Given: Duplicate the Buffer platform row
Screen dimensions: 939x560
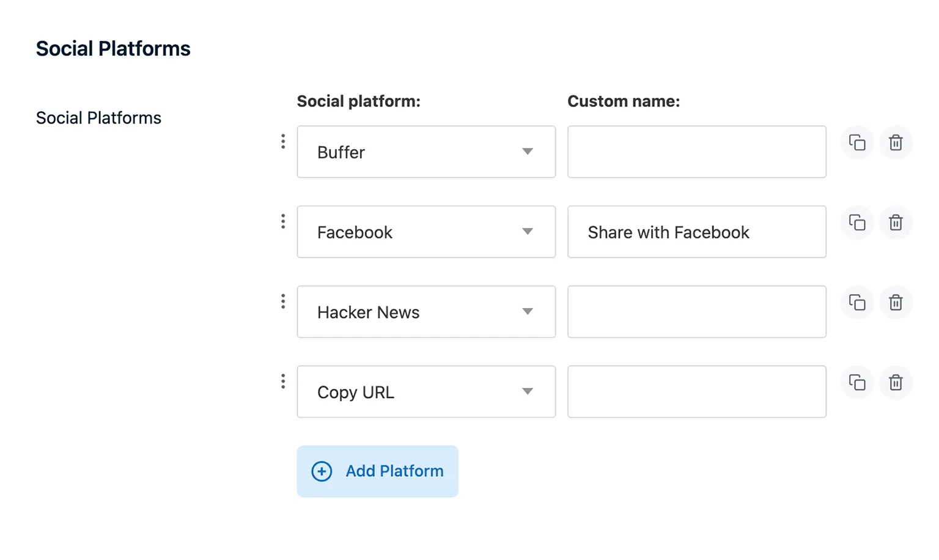Looking at the screenshot, I should coord(857,142).
